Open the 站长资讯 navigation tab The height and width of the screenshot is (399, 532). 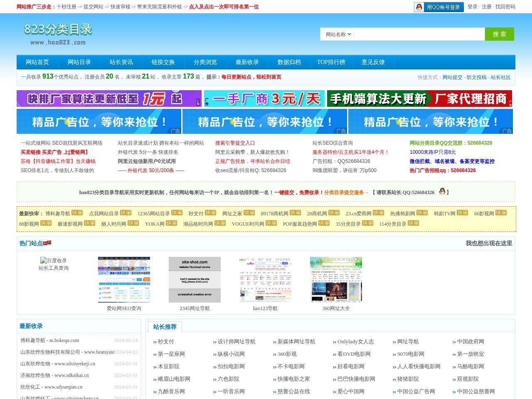(121, 62)
